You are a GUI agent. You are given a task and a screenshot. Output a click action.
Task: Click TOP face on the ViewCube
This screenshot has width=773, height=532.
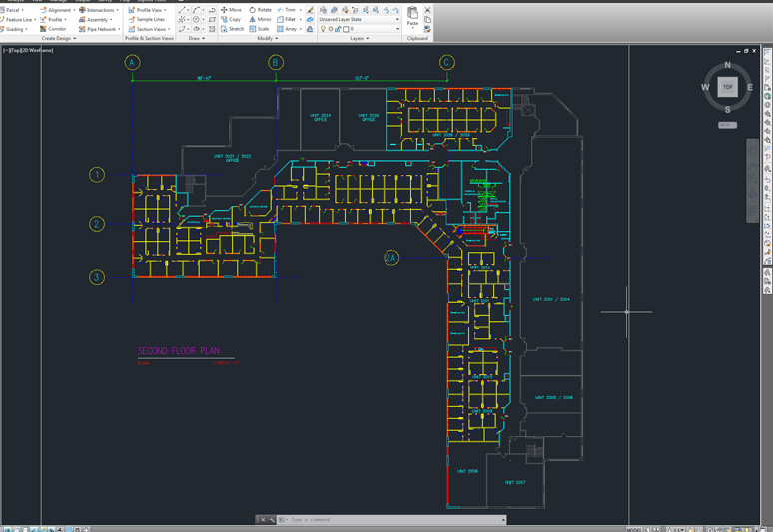click(727, 87)
